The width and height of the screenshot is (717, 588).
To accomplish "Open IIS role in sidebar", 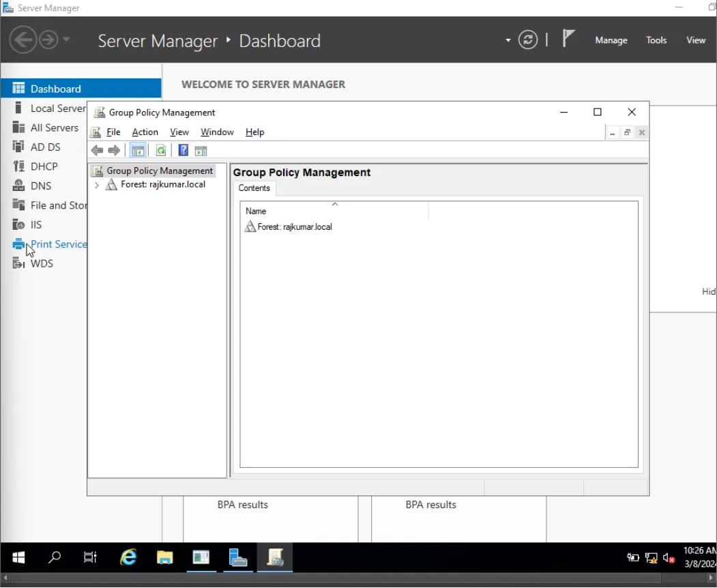I will coord(27,224).
